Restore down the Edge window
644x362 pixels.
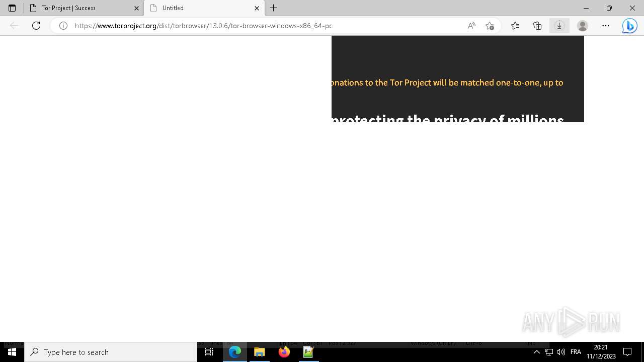coord(609,8)
